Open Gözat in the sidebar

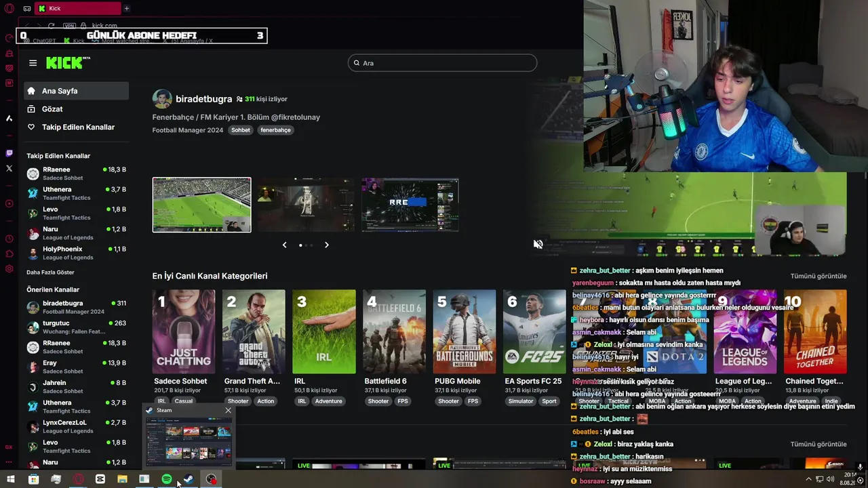(x=76, y=109)
